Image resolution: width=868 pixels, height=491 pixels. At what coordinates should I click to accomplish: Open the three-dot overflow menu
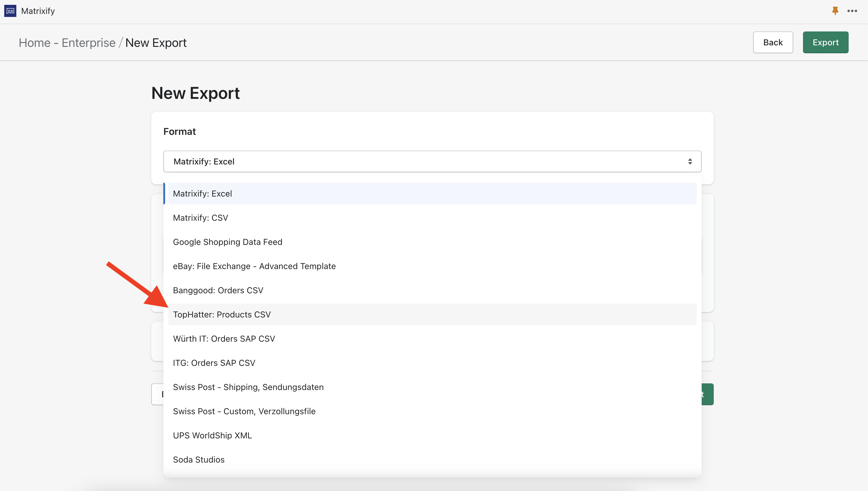(852, 11)
